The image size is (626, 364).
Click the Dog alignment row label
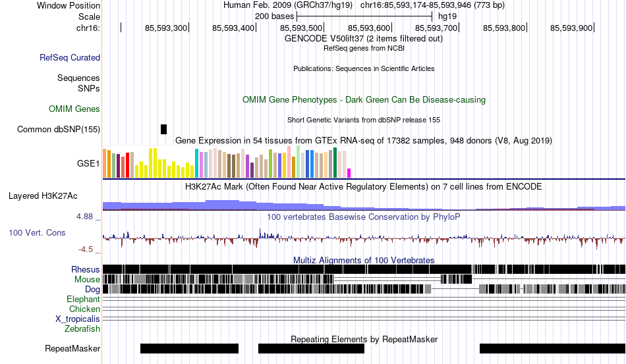(92, 290)
